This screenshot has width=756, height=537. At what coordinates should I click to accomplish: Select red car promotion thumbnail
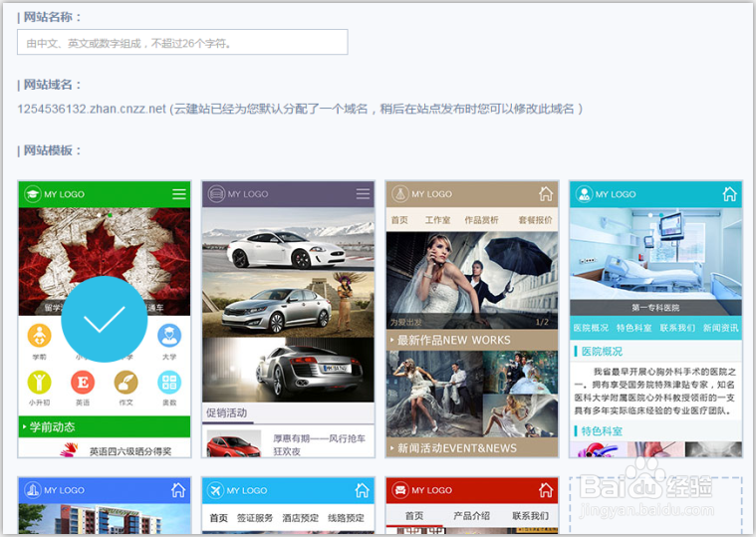[x=234, y=444]
